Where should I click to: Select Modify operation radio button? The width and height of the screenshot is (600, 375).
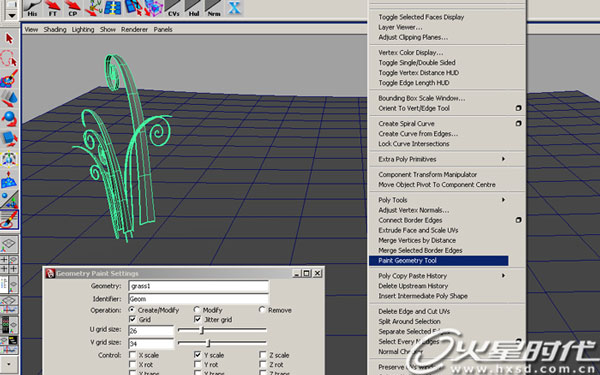(197, 309)
